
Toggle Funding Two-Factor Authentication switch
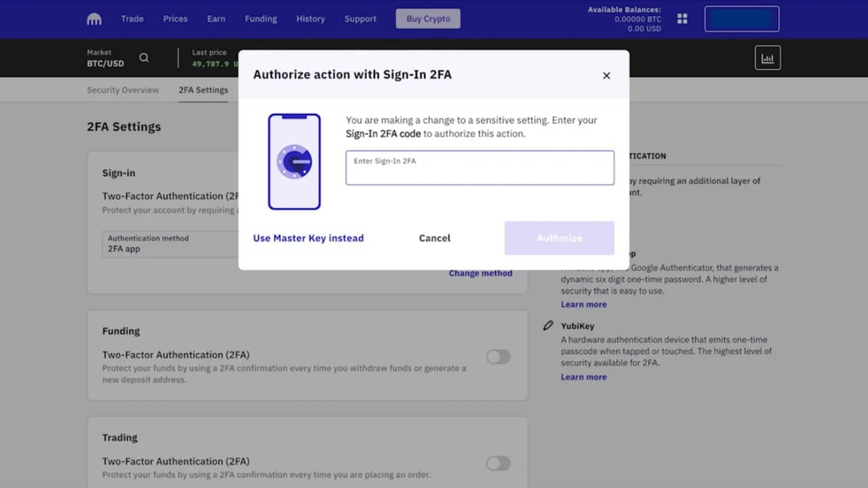click(x=498, y=357)
